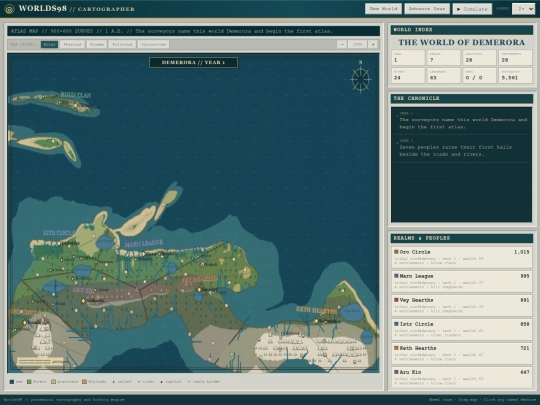Image resolution: width=540 pixels, height=405 pixels.
Task: Click the Oro Circle capital marker on map
Action: tap(24, 323)
